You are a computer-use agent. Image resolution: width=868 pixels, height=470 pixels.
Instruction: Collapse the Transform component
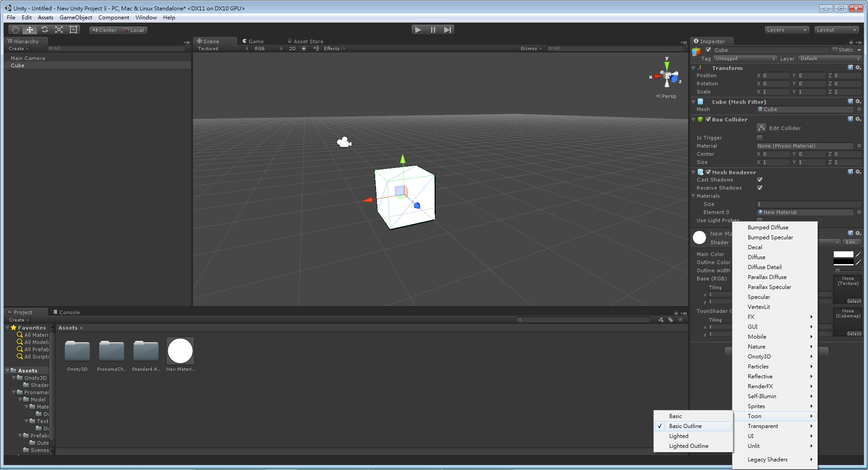694,68
